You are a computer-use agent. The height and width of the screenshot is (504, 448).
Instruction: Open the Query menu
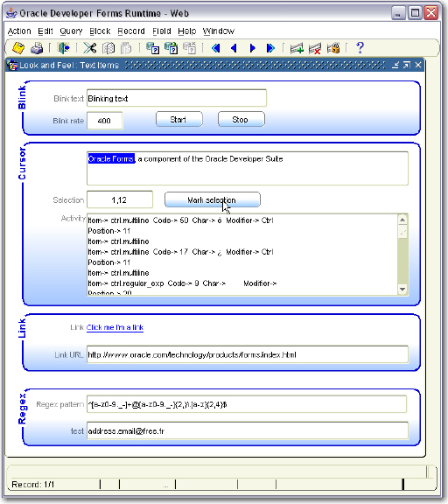(71, 31)
